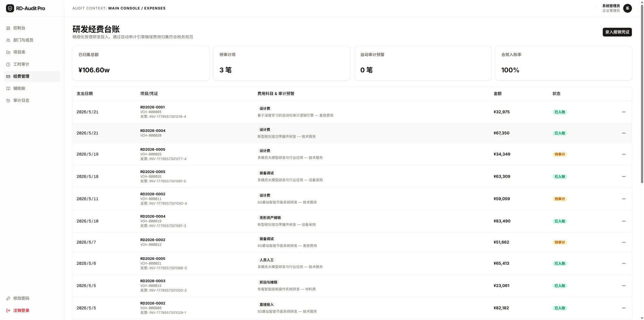Screen dimensions: 644x320
Task: Open the more menu for voucher VCH-000012
Action: 624,242
